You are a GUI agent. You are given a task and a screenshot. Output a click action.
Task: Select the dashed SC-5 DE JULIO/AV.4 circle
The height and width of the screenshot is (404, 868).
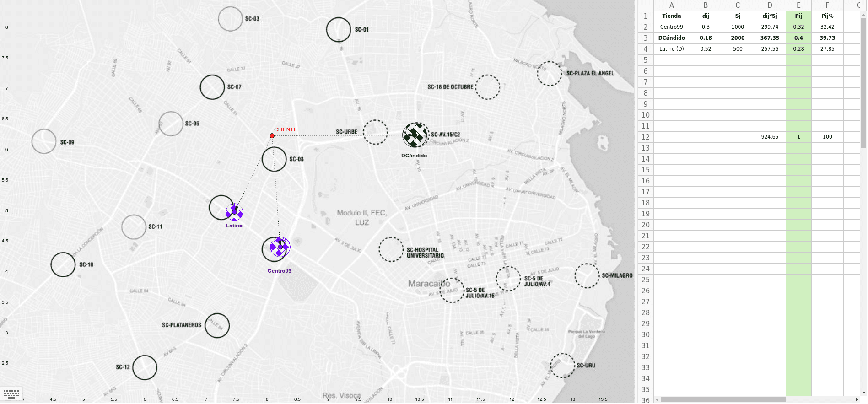508,279
